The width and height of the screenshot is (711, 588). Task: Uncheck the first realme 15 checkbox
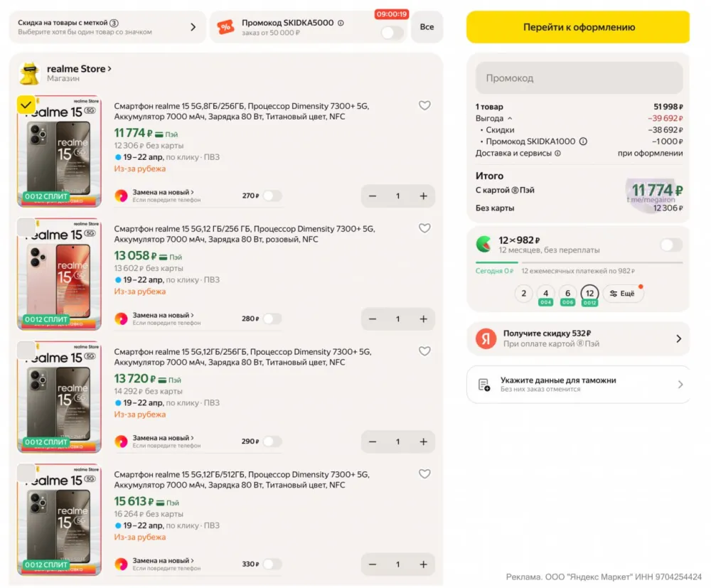tap(26, 105)
